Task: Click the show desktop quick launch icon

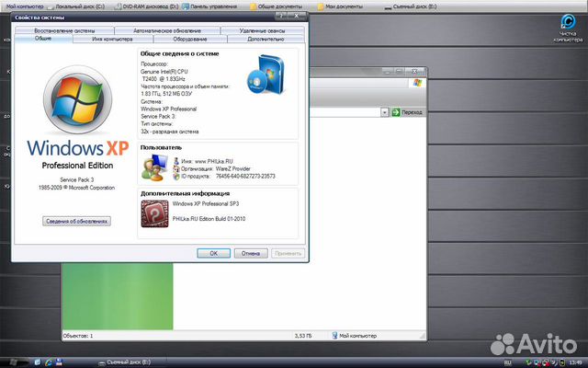Action: point(38,362)
